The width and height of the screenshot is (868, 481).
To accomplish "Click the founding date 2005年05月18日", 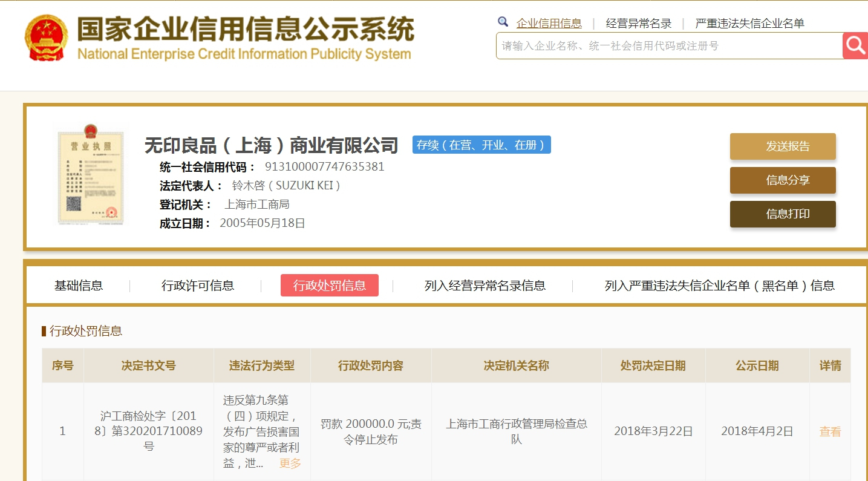I will click(x=263, y=223).
